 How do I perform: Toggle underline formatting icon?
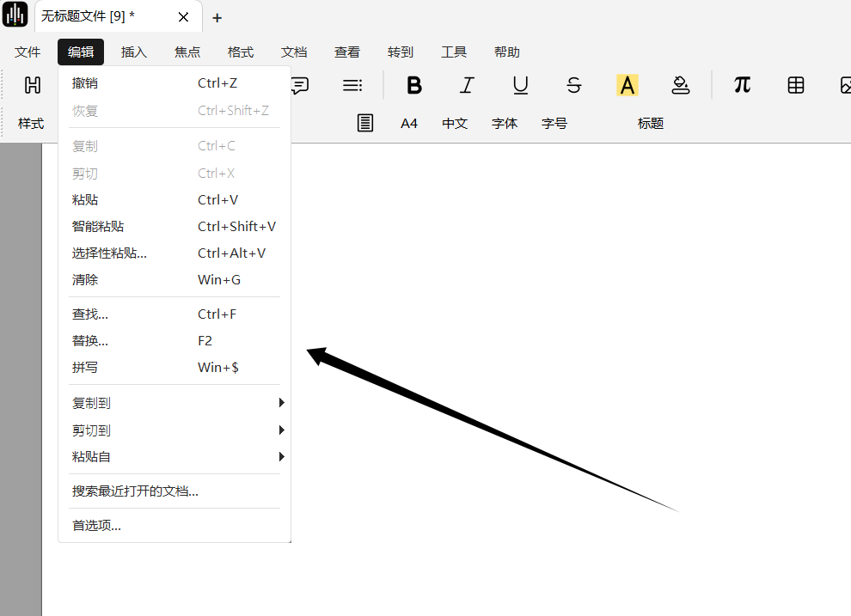pos(520,85)
